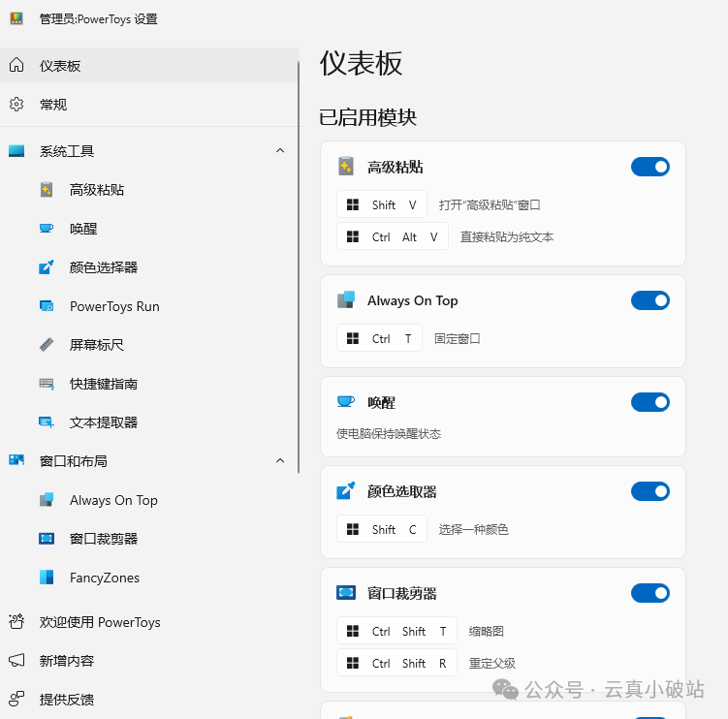Turn off the Always On Top toggle
Viewport: 728px width, 719px height.
click(650, 300)
